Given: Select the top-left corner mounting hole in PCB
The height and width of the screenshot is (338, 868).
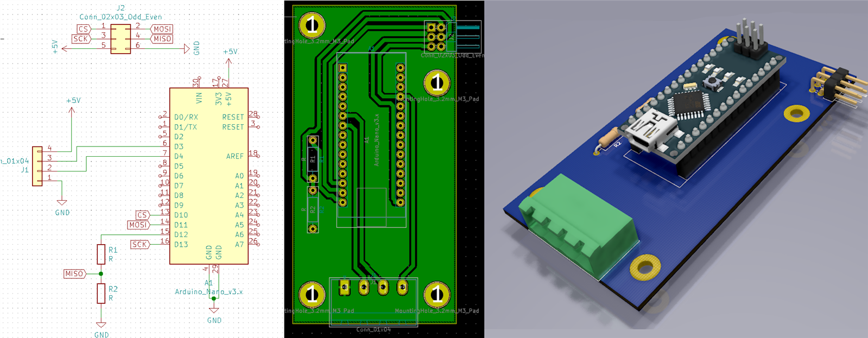Looking at the screenshot, I should [x=312, y=24].
